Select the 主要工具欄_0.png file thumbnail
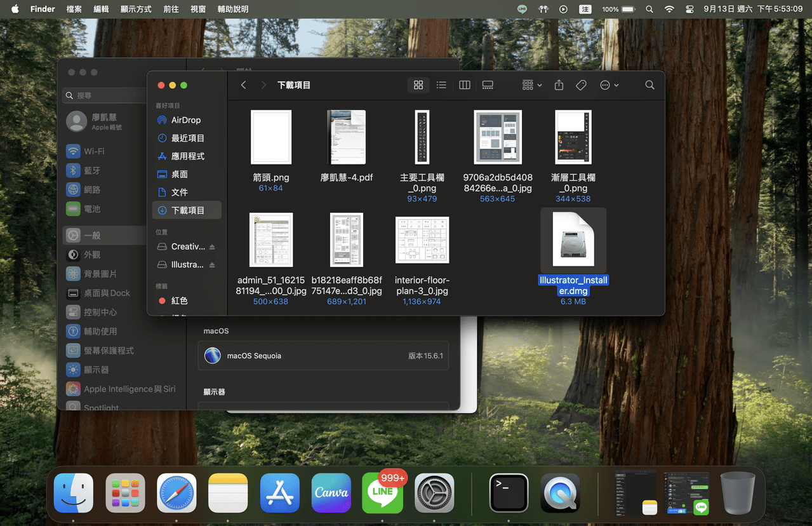 [422, 137]
